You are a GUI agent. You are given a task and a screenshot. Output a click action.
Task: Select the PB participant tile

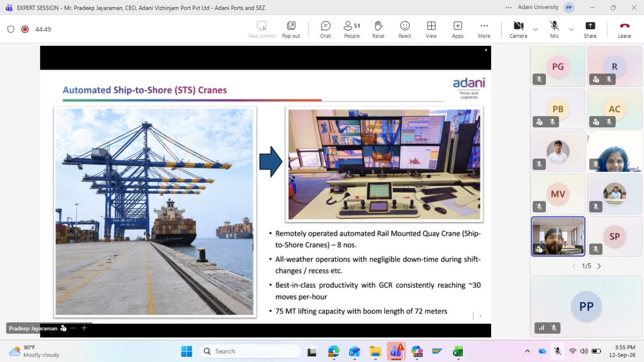coord(558,109)
